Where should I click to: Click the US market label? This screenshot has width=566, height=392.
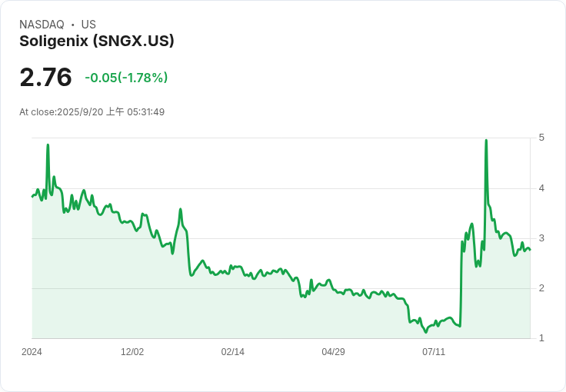pyautogui.click(x=88, y=24)
